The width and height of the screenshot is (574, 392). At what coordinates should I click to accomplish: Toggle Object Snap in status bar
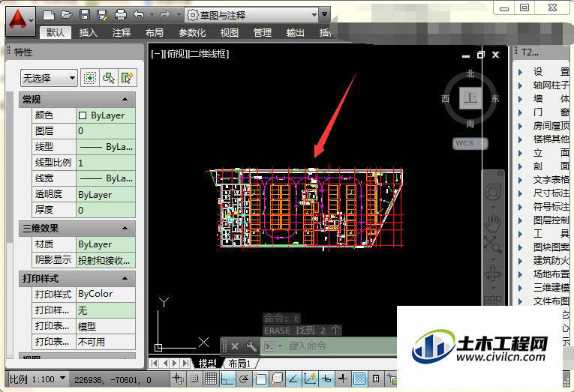coord(260,379)
